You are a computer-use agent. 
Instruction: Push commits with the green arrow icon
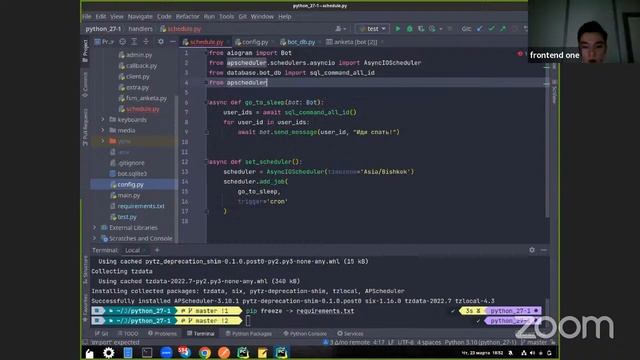(503, 29)
